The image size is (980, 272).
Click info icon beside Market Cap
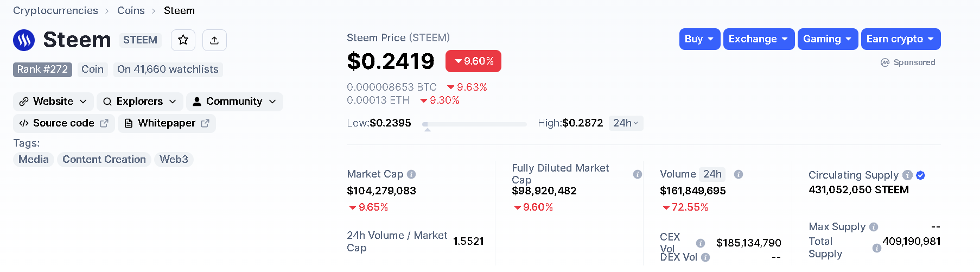click(411, 174)
